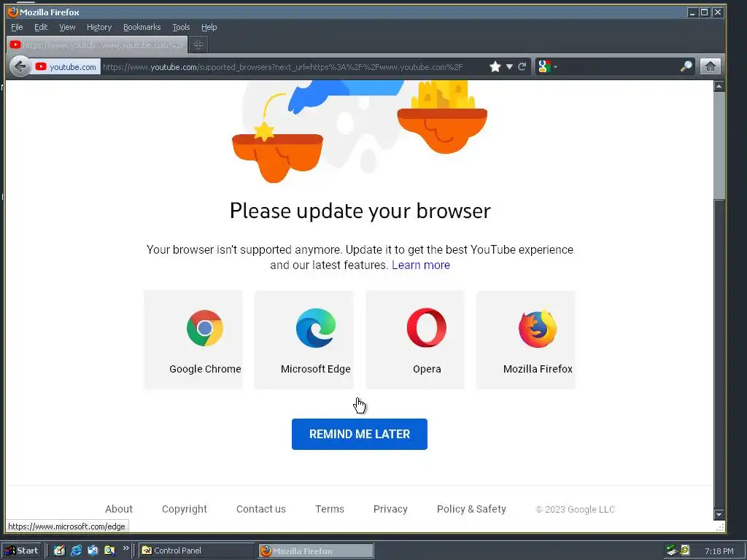Viewport: 747px width, 560px height.
Task: Go to home page with the house icon
Action: click(x=710, y=66)
